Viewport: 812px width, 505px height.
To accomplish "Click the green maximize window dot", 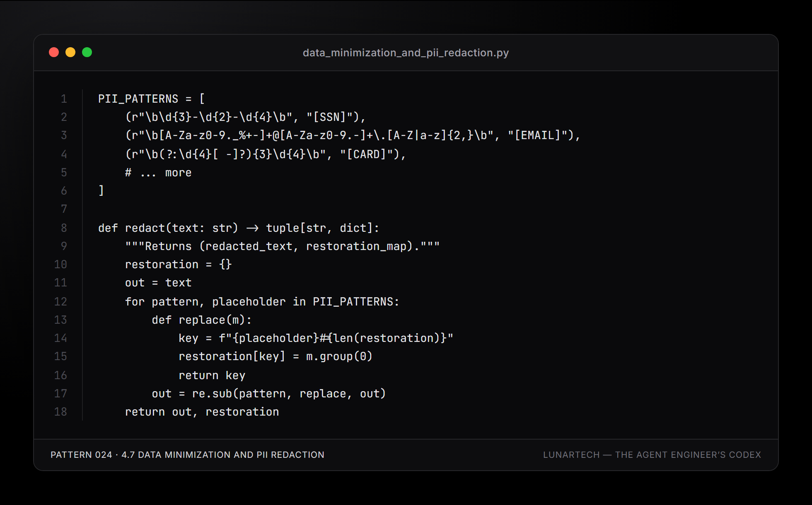I will (87, 52).
